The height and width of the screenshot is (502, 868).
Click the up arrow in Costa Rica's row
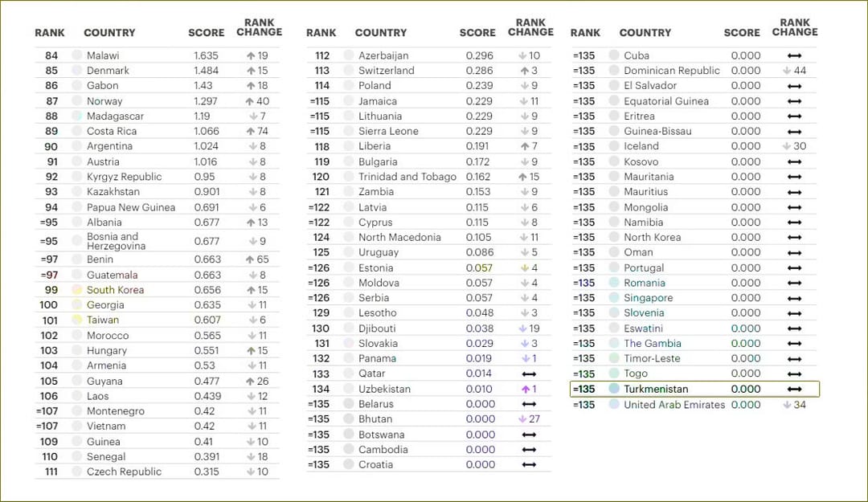click(x=250, y=131)
